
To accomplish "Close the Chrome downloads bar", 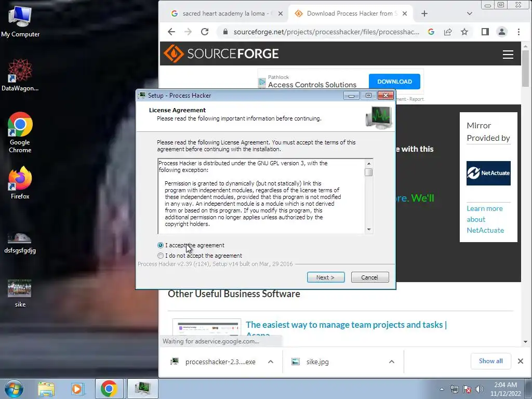I will [521, 361].
